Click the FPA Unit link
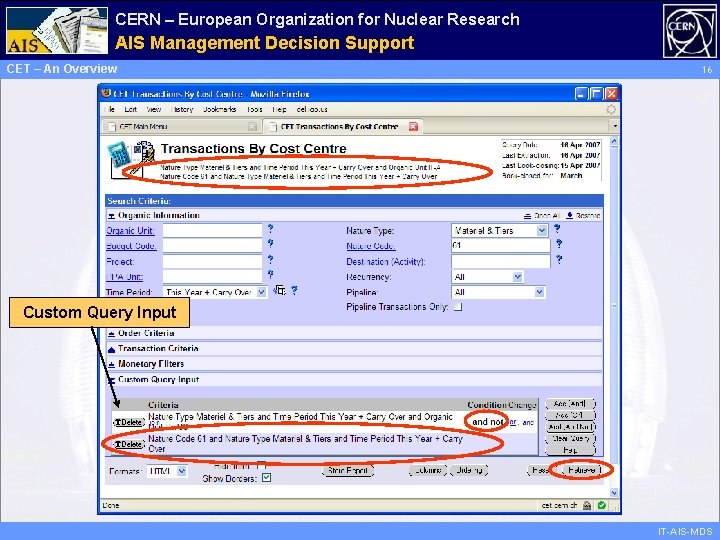Image resolution: width=720 pixels, height=540 pixels. pos(124,277)
